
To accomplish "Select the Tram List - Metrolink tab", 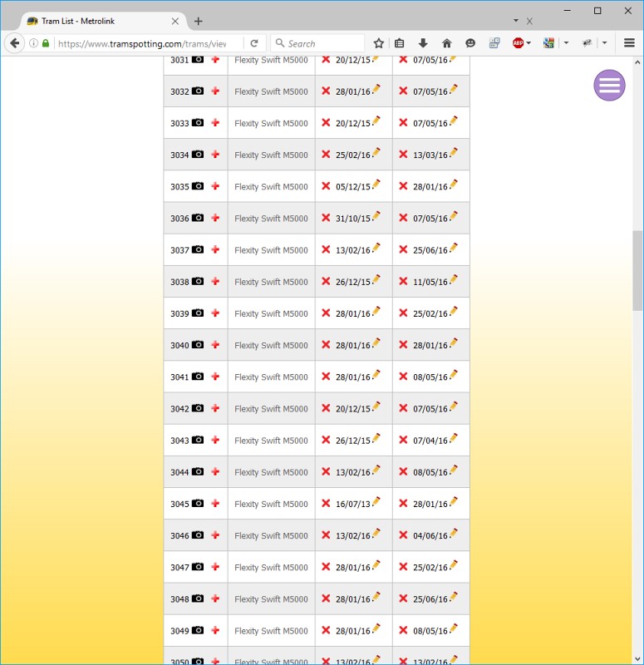I will [101, 22].
